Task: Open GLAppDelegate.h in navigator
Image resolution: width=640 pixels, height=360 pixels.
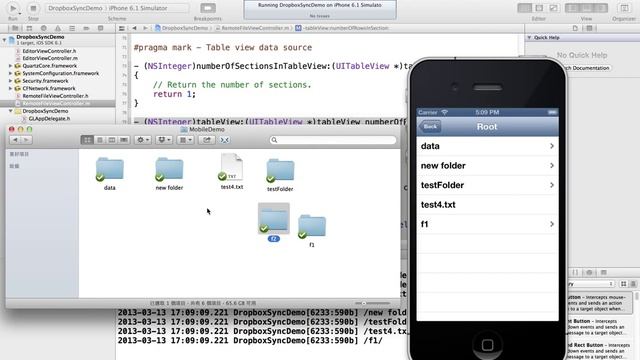Action: 49,118
